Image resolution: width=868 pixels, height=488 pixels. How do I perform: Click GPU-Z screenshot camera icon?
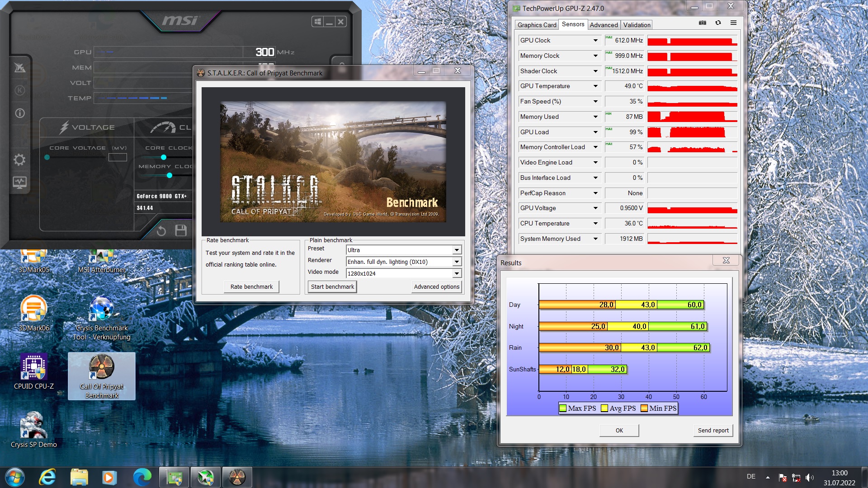click(702, 23)
